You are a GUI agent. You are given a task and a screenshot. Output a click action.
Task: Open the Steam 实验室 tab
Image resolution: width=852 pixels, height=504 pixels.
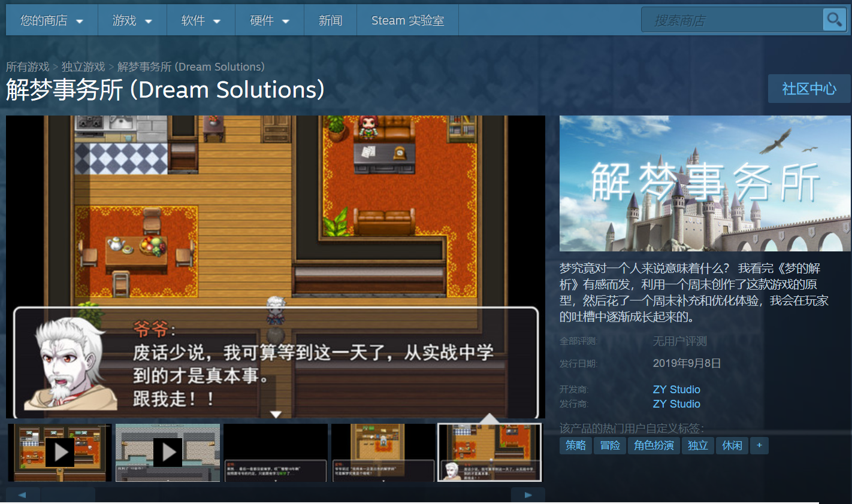point(407,20)
